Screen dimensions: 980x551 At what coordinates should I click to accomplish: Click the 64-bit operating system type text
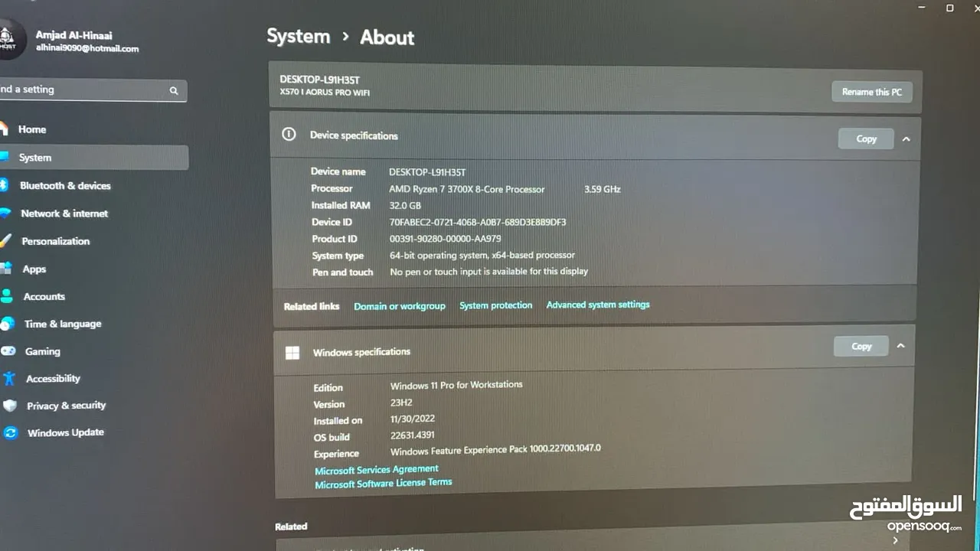coord(482,256)
